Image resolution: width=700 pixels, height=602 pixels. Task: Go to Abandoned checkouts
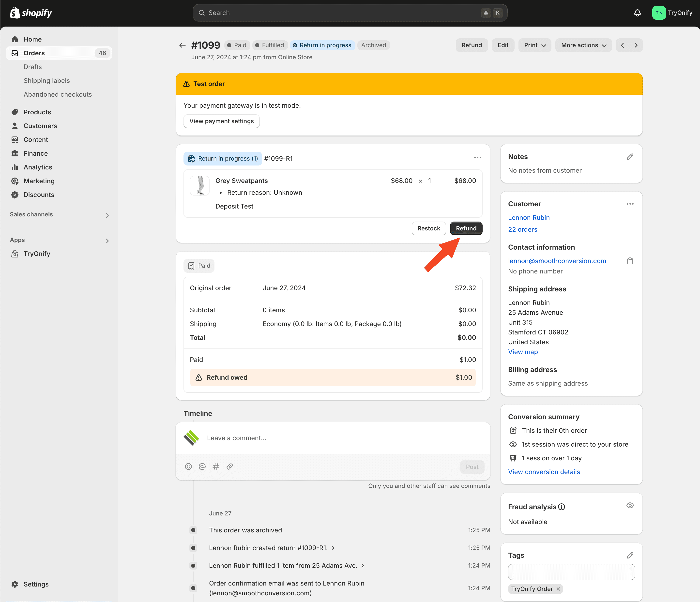58,95
